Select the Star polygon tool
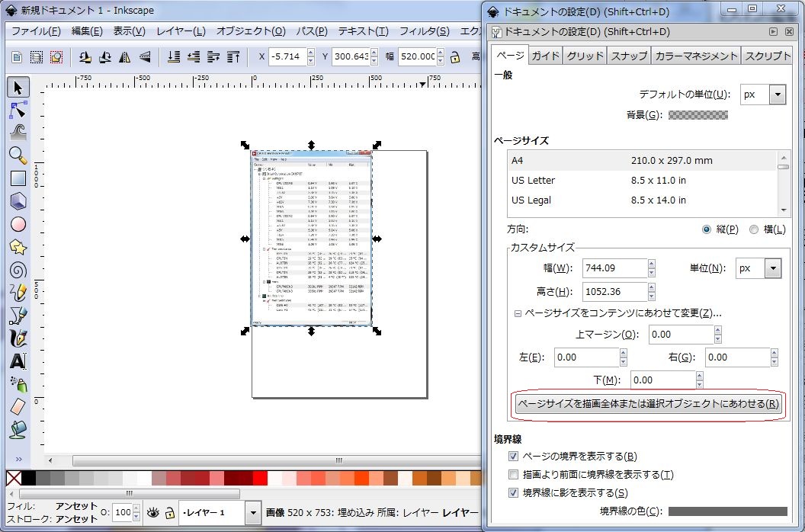The width and height of the screenshot is (805, 532). coord(18,247)
